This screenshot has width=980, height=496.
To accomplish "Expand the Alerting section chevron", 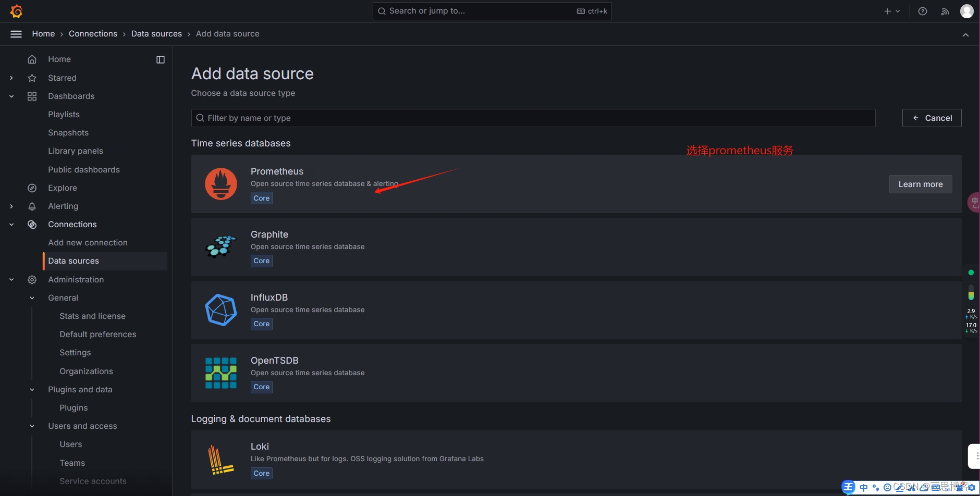I will click(x=11, y=206).
